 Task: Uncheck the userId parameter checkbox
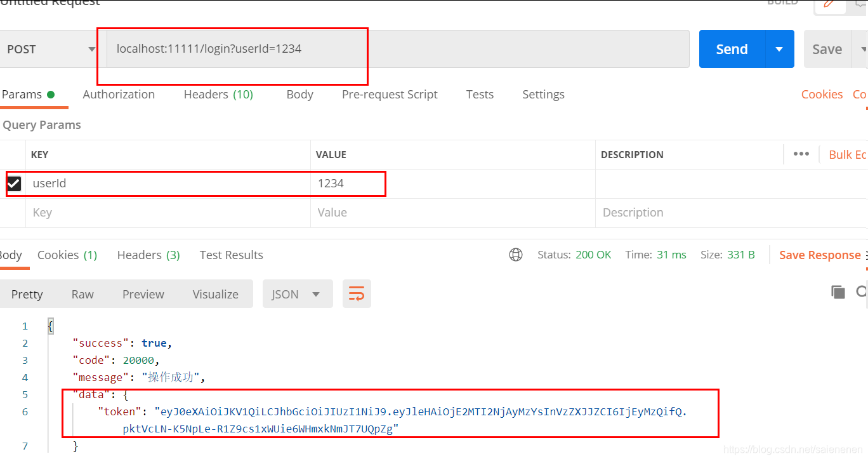click(x=14, y=184)
